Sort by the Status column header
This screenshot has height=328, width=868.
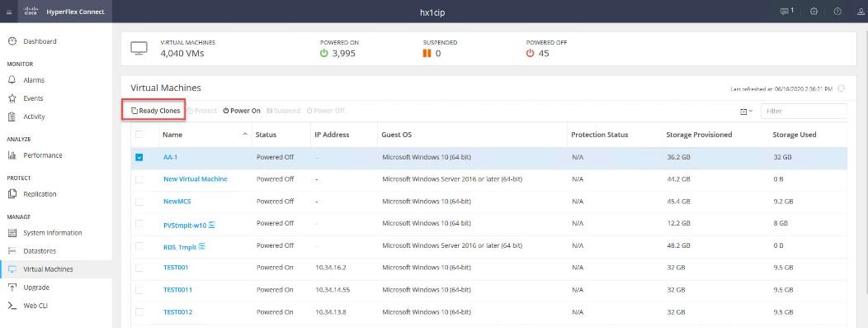[x=266, y=135]
